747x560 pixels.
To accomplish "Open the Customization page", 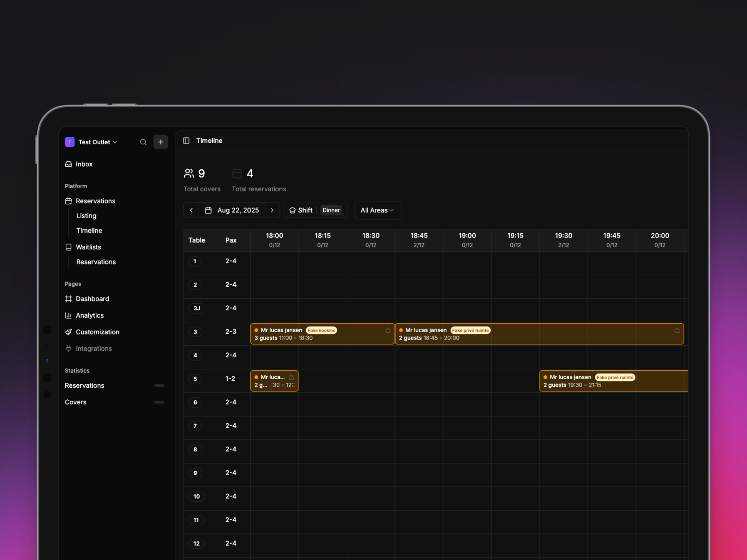I will point(97,332).
